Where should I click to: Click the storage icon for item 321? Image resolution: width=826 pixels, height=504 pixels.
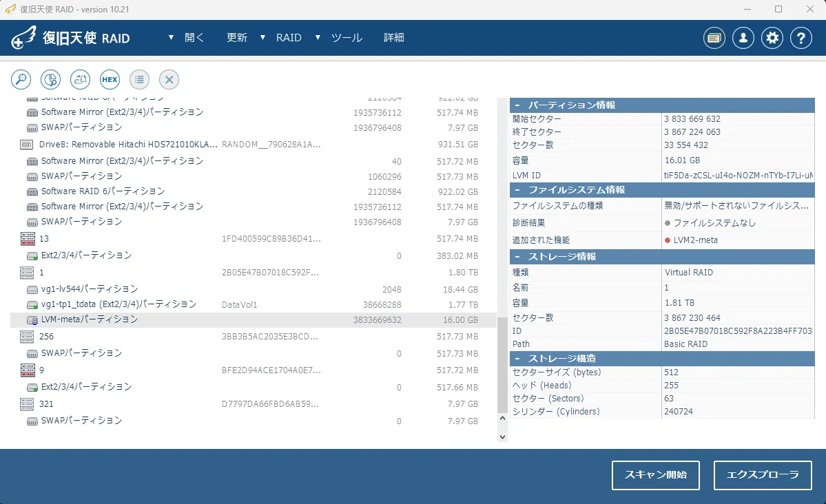(x=27, y=404)
